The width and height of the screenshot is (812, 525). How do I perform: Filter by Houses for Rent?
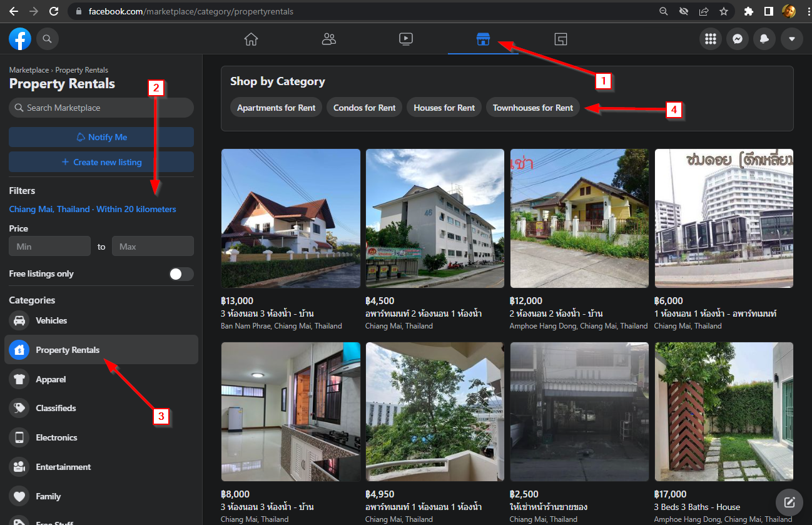[444, 108]
